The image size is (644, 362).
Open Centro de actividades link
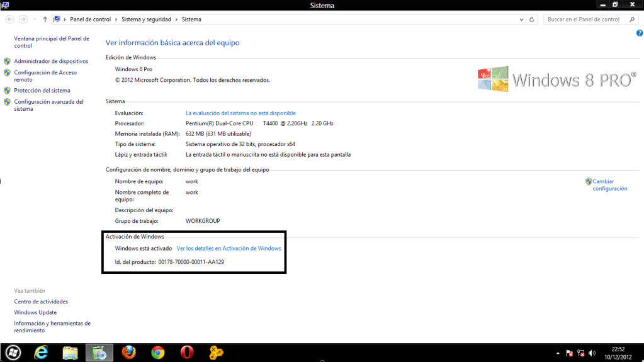coord(41,302)
